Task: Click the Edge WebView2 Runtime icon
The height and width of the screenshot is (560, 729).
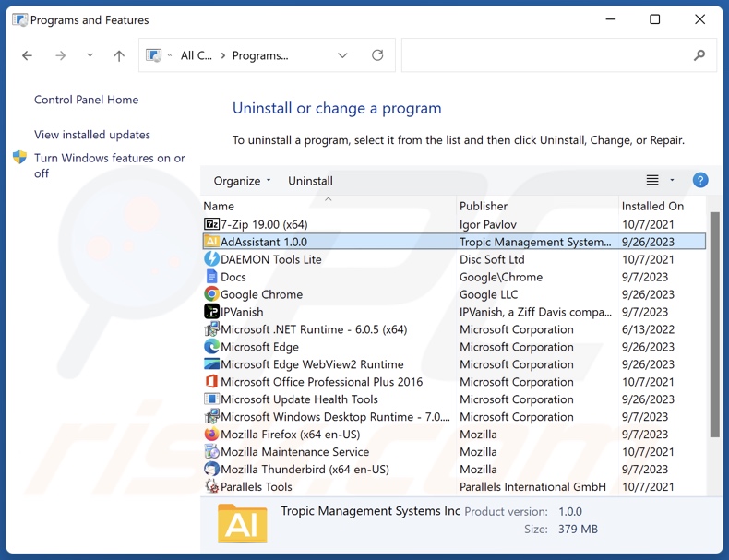Action: click(211, 364)
